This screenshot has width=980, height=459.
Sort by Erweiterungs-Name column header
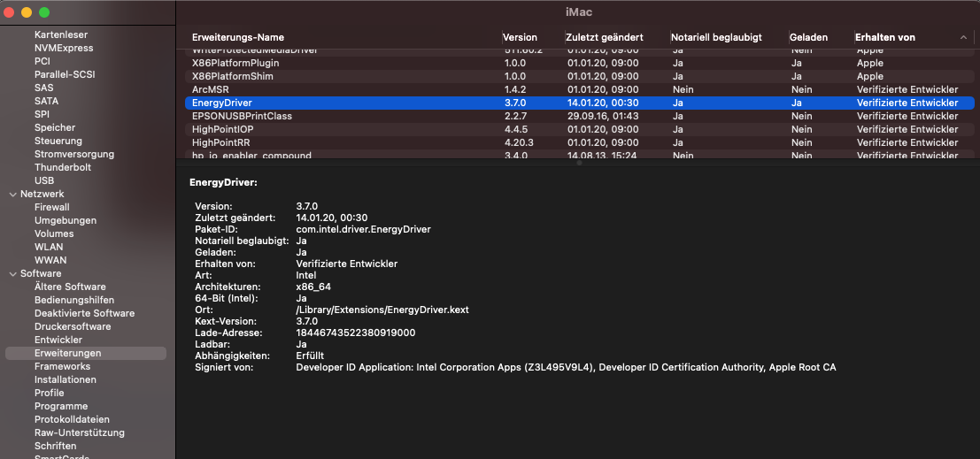[x=238, y=37]
